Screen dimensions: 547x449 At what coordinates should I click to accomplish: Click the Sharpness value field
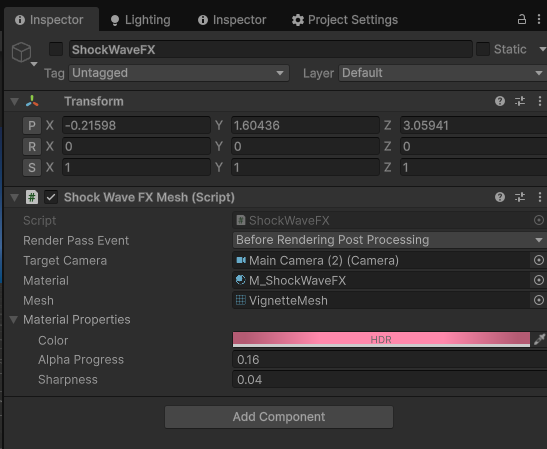click(390, 380)
